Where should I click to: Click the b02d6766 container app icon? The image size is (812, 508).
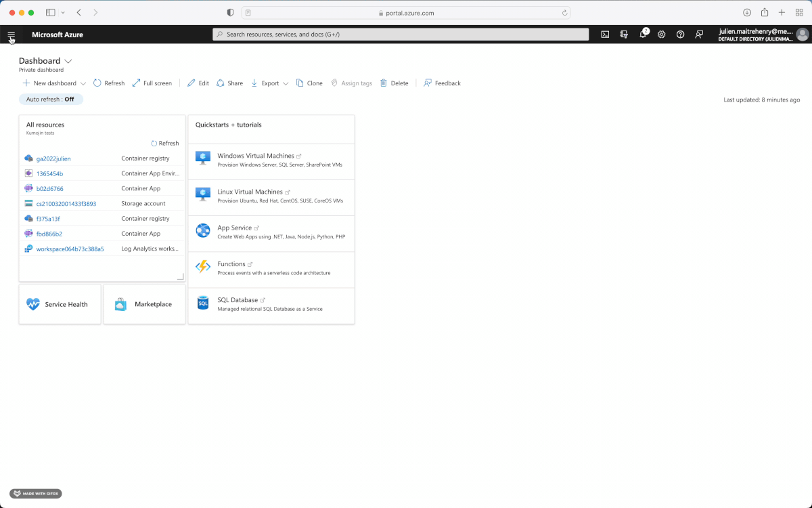point(28,188)
